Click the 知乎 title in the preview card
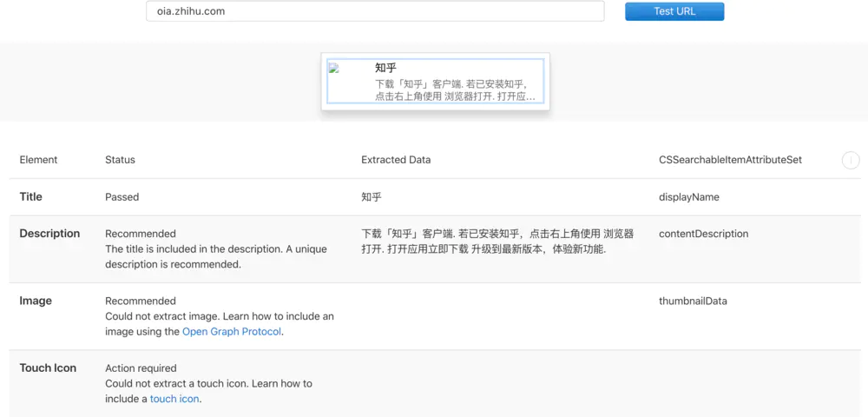 coord(386,68)
